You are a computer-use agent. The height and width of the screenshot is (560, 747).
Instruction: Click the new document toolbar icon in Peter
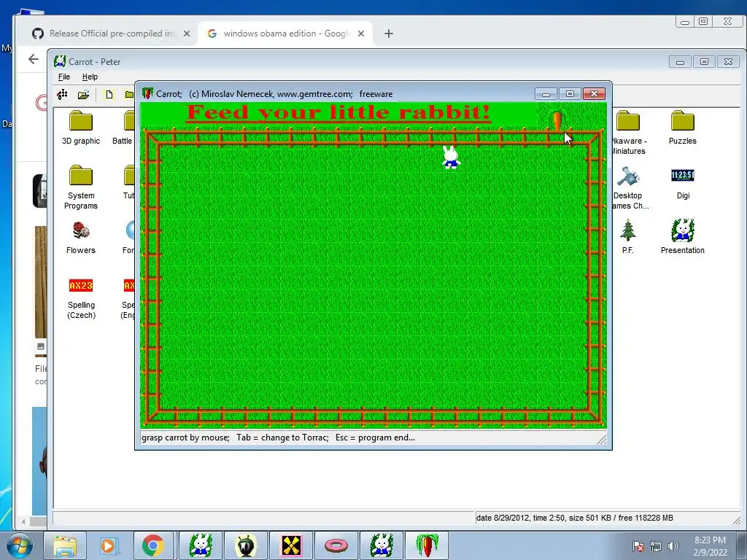[x=109, y=94]
